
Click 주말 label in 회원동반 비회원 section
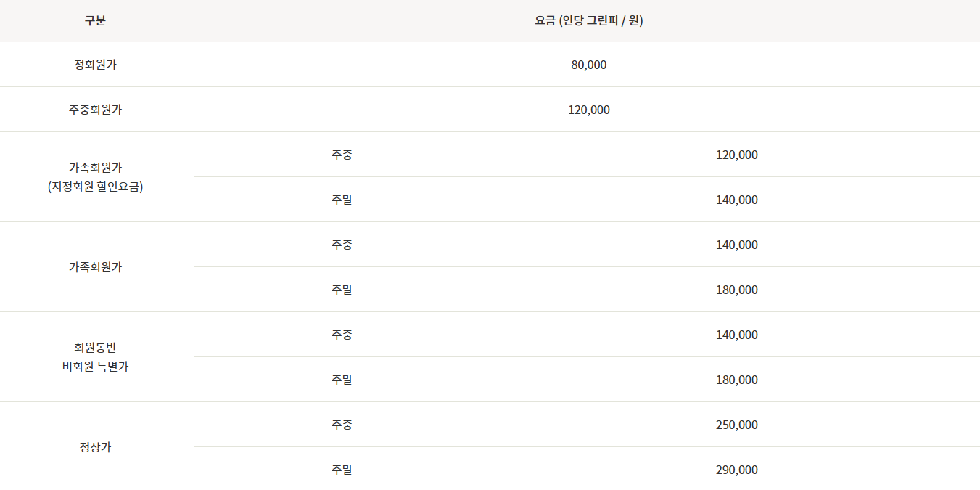[x=342, y=380]
